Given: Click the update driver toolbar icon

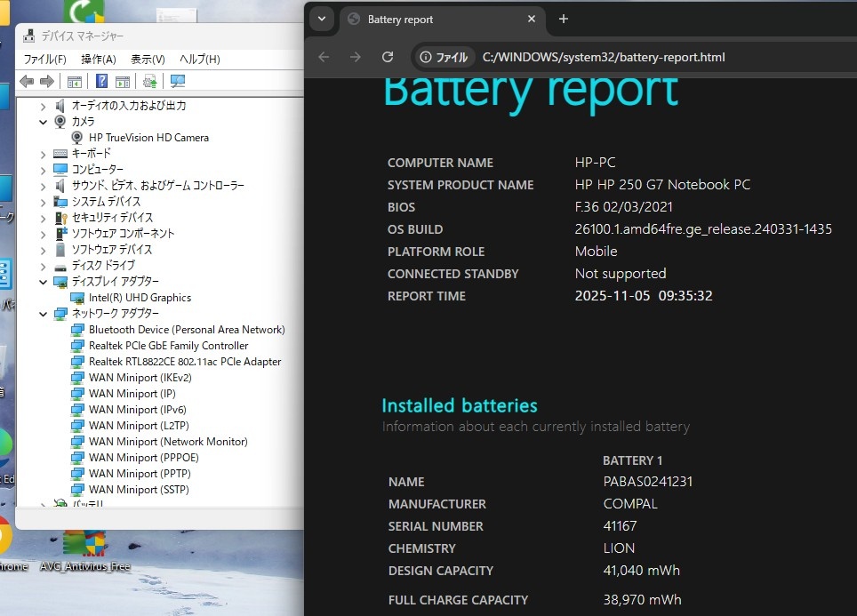Looking at the screenshot, I should (x=149, y=82).
